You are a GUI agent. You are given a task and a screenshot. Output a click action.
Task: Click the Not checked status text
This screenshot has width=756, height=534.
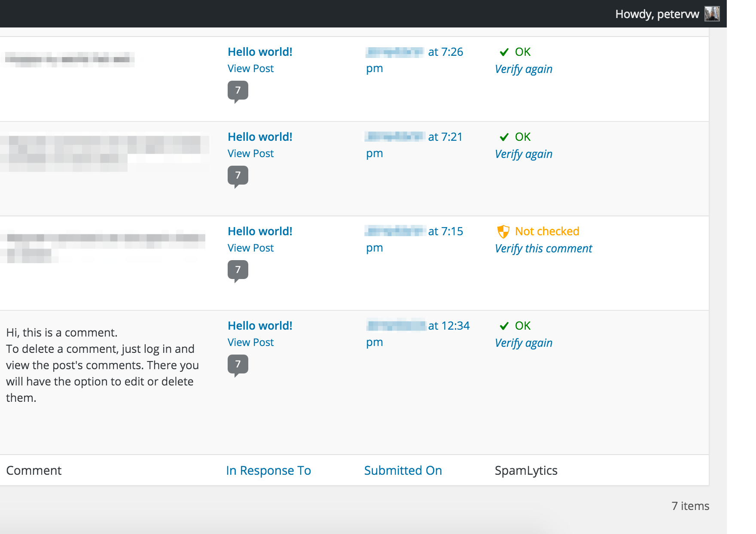pyautogui.click(x=547, y=231)
